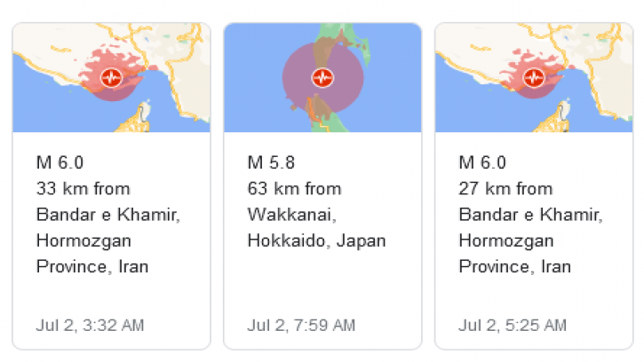The image size is (644, 362).
Task: Click the M 5.8 magnitude label
Action: click(x=270, y=162)
